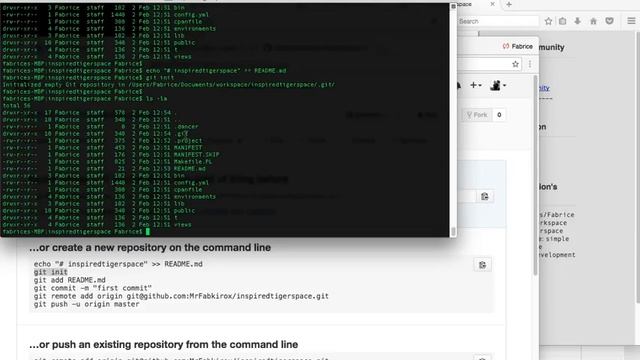Click 'Initialized empty Git repository' terminal line
Screen dimensions: 640x360
point(169,84)
